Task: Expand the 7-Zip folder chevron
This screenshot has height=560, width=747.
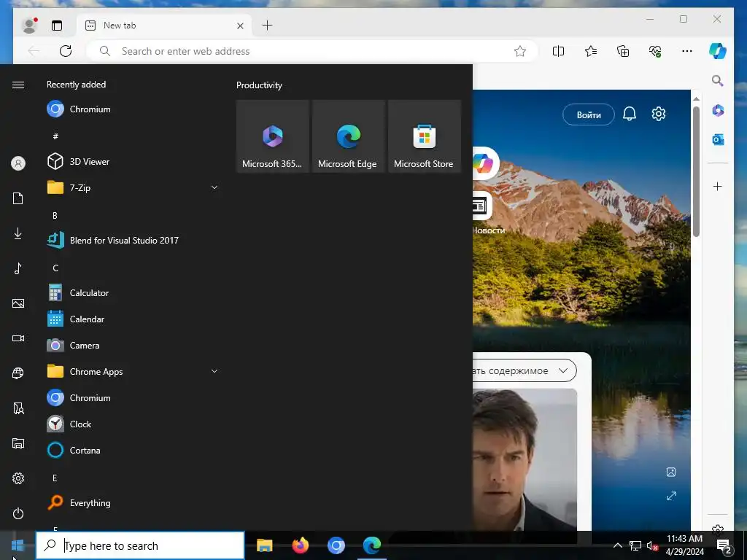Action: [x=214, y=187]
